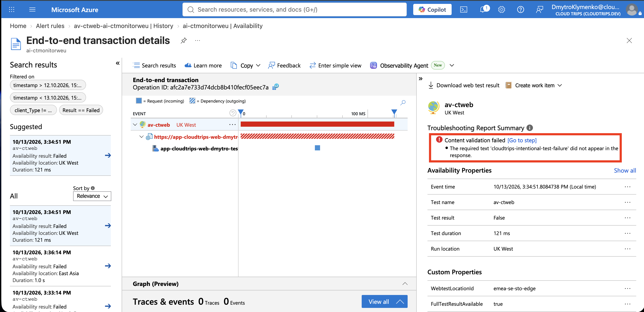Open account profile avatar
The width and height of the screenshot is (644, 312).
(632, 10)
